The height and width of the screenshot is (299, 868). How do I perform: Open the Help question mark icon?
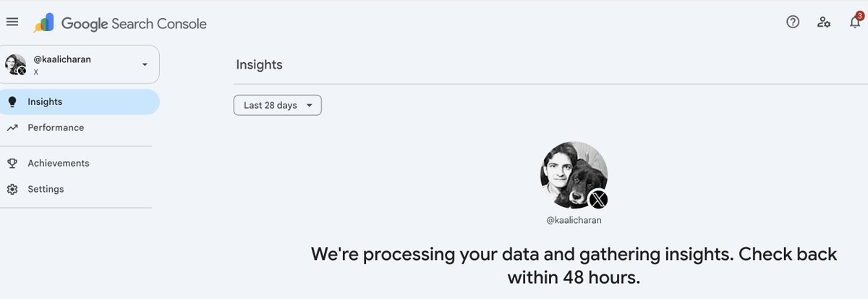(793, 22)
